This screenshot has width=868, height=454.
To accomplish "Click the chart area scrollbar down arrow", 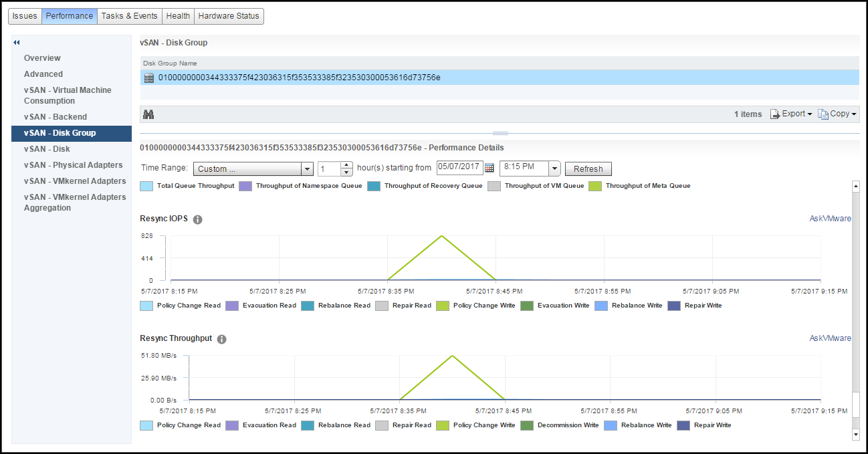I will (855, 435).
